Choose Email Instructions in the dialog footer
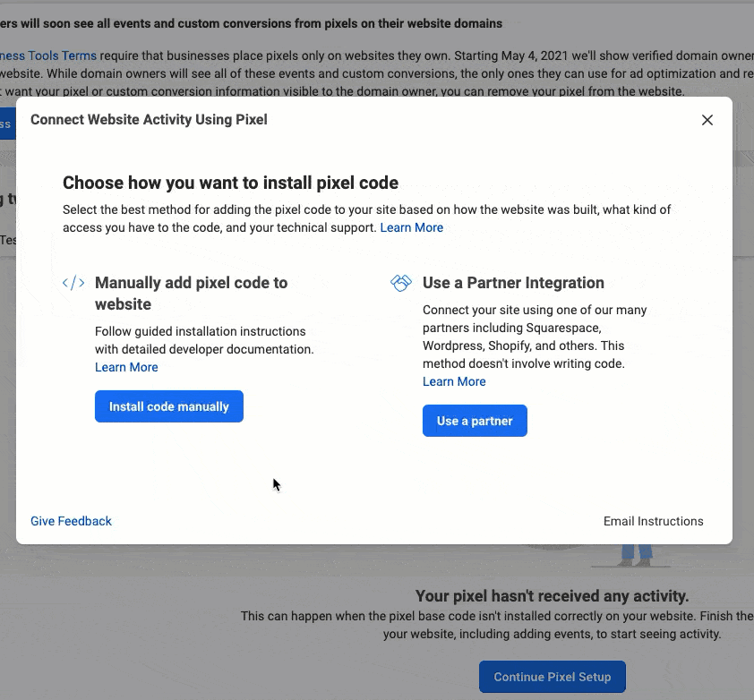754x700 pixels. (653, 521)
